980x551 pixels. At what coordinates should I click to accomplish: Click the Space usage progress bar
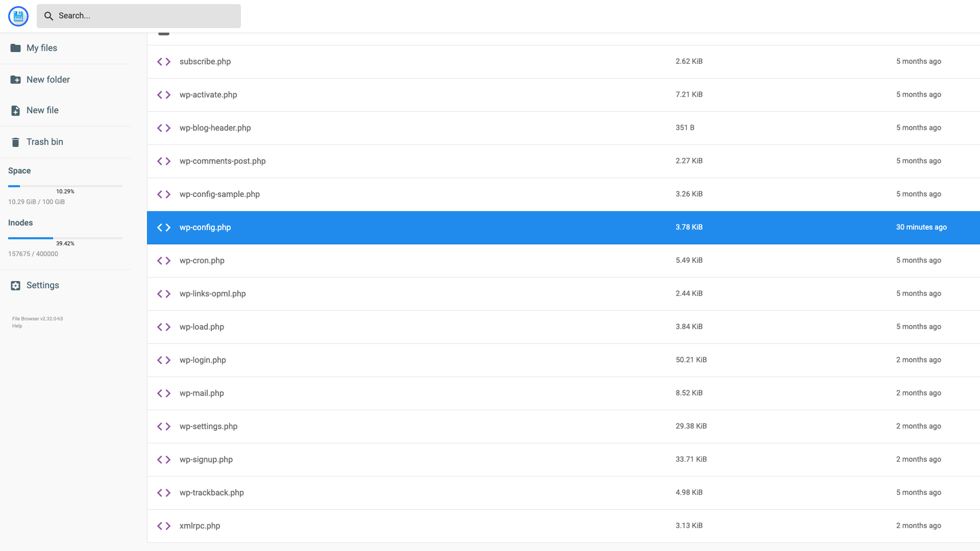[65, 186]
